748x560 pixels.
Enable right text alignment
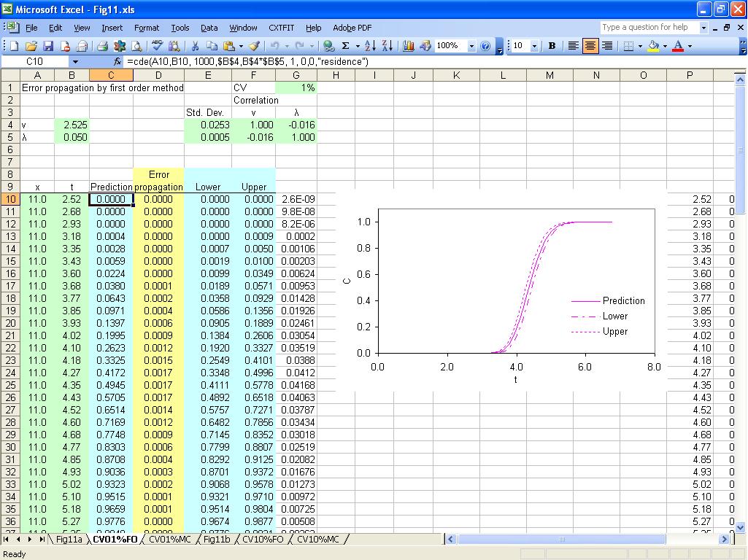tap(606, 46)
